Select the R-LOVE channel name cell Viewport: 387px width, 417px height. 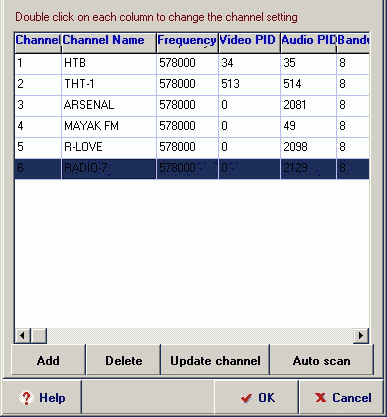[109, 147]
